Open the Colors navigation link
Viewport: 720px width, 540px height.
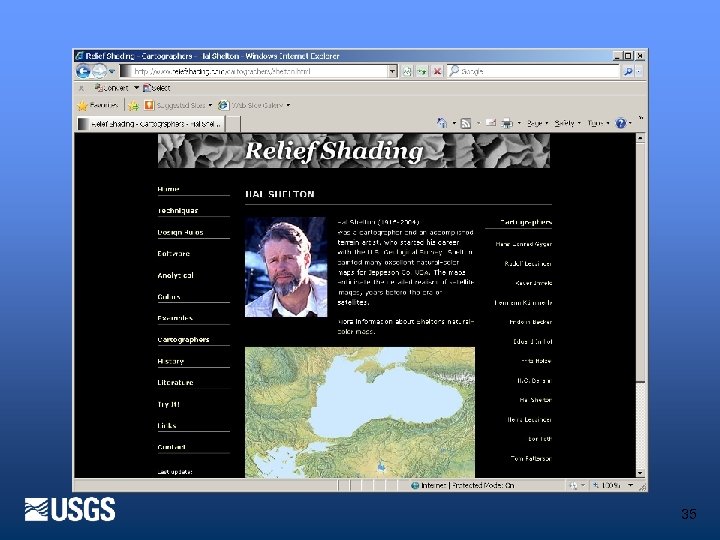(x=169, y=297)
